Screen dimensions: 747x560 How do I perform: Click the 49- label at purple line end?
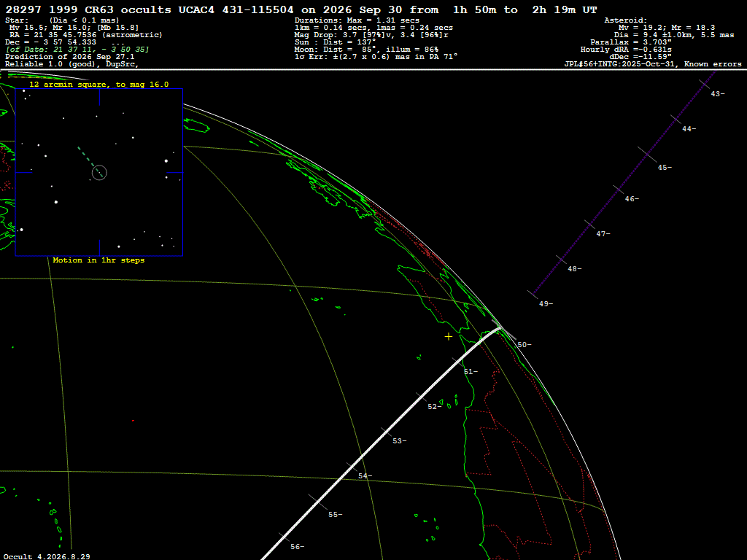click(546, 303)
